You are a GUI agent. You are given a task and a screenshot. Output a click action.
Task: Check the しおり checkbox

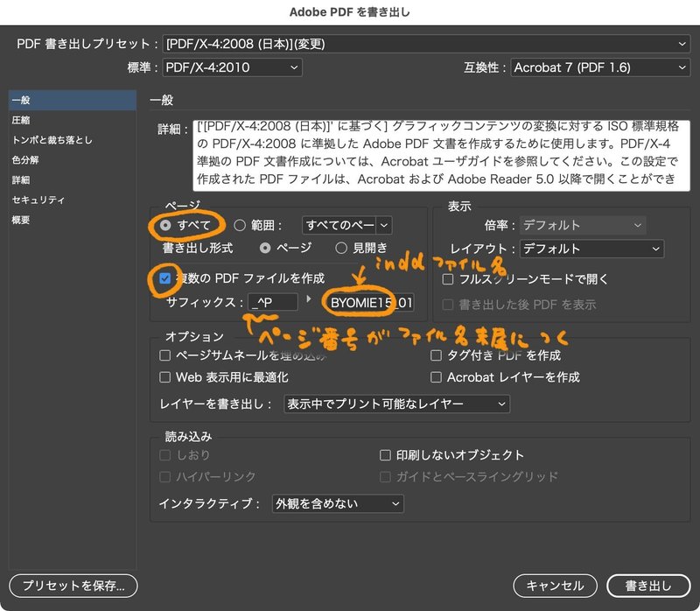pyautogui.click(x=165, y=455)
